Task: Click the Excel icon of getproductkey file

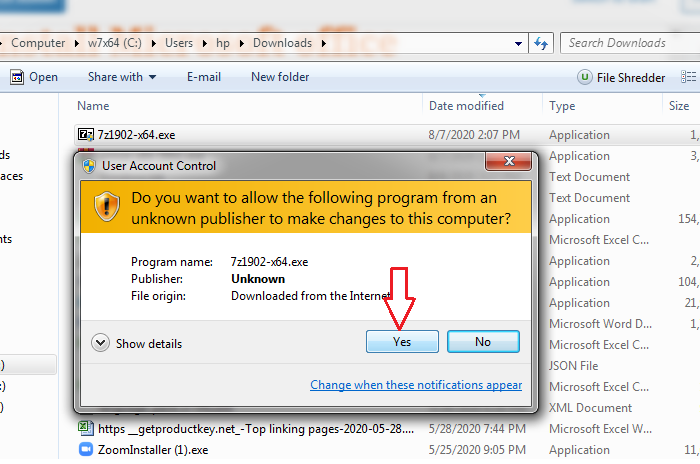Action: [x=85, y=429]
